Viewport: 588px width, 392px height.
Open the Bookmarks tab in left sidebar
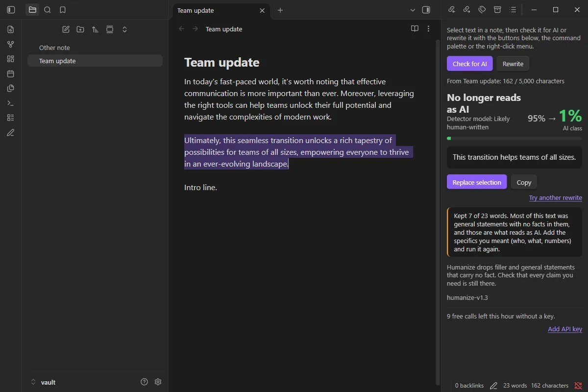[62, 10]
